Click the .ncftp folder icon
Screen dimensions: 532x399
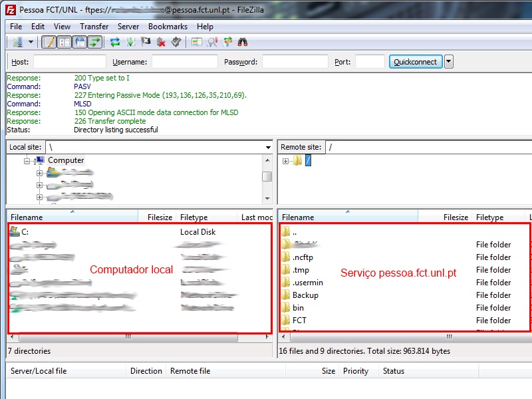pyautogui.click(x=286, y=257)
